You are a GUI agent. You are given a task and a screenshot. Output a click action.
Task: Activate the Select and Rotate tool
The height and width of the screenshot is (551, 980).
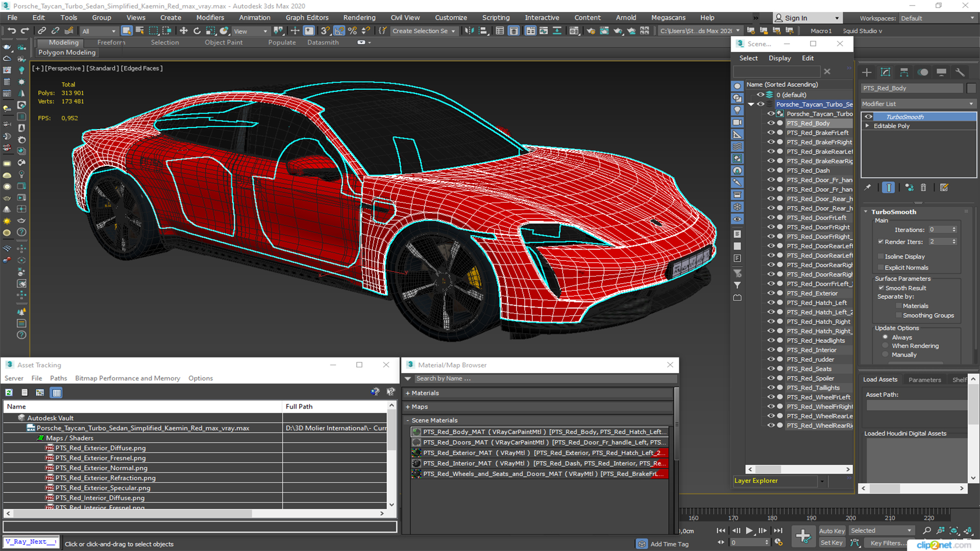click(197, 31)
